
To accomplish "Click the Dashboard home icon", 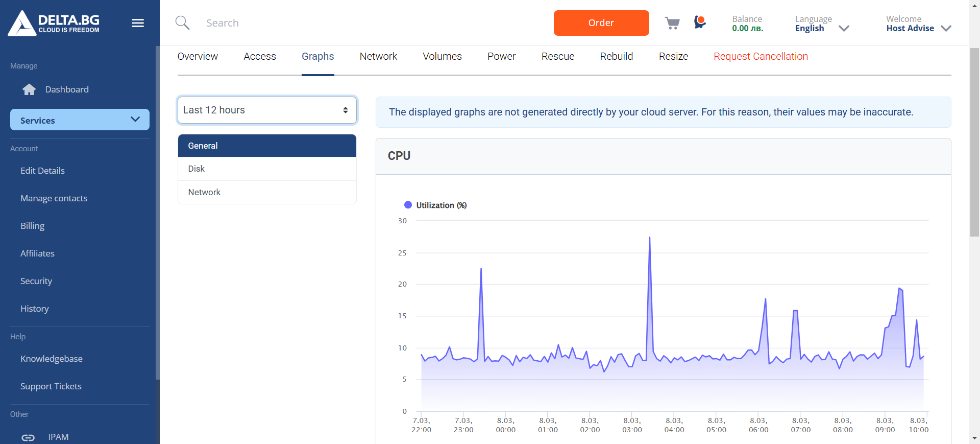I will click(x=29, y=89).
